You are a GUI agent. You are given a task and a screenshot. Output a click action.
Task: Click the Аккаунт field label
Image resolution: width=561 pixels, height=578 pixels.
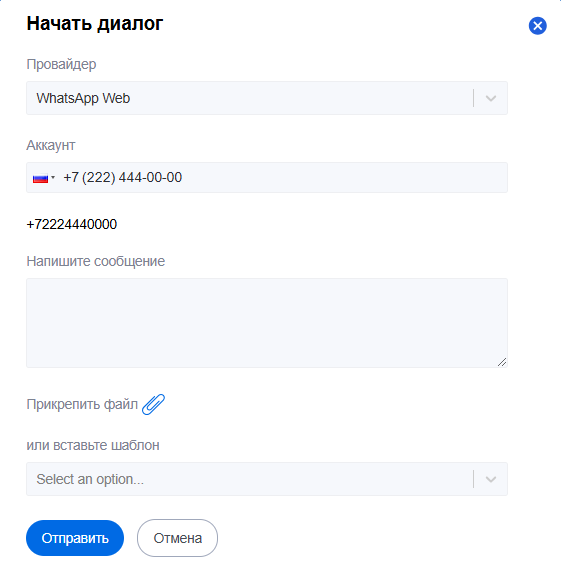(x=50, y=145)
